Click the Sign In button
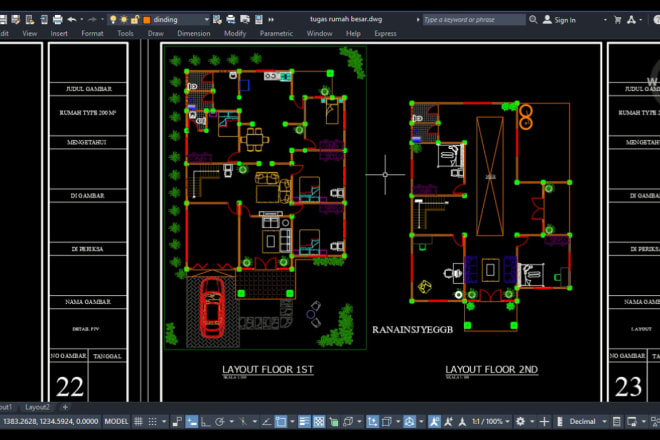The height and width of the screenshot is (440, 660). point(559,20)
